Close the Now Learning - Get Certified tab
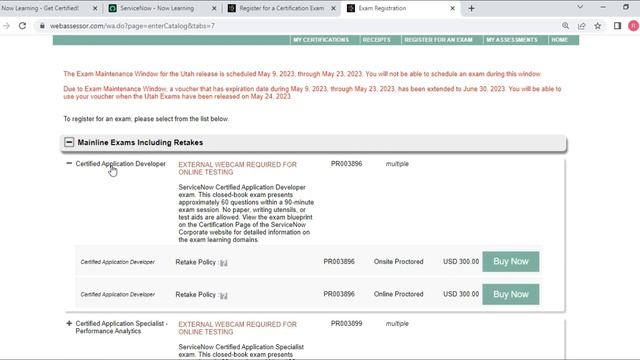The width and height of the screenshot is (640, 360). pos(95,8)
